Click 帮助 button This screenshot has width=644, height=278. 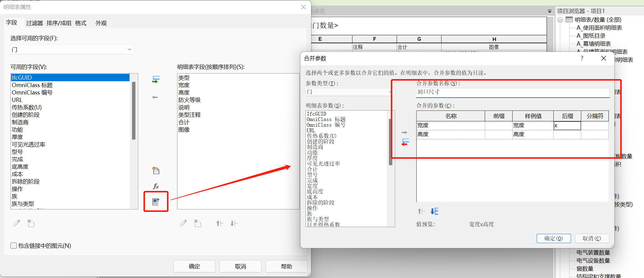(287, 266)
